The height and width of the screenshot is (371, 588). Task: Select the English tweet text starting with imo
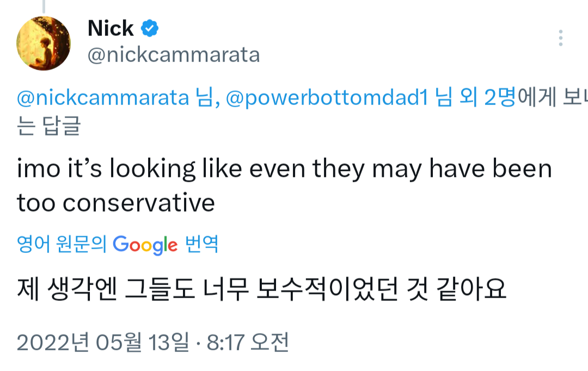(x=284, y=186)
